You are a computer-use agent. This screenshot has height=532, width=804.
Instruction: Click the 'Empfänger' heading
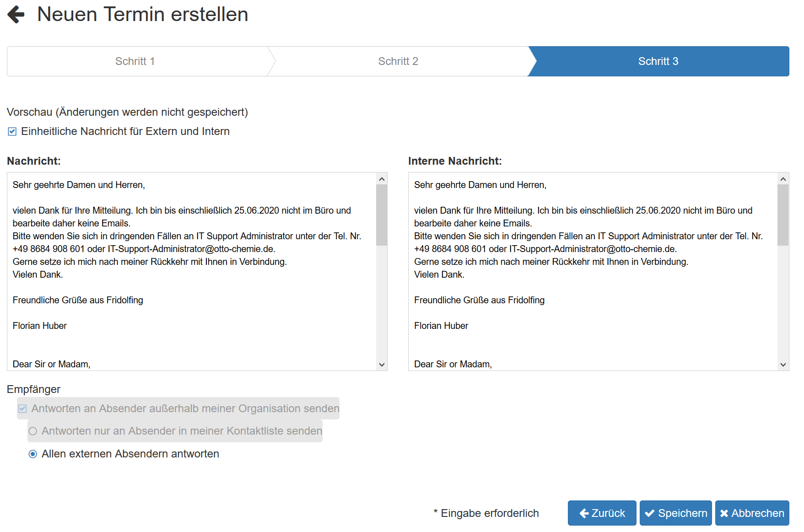click(33, 389)
